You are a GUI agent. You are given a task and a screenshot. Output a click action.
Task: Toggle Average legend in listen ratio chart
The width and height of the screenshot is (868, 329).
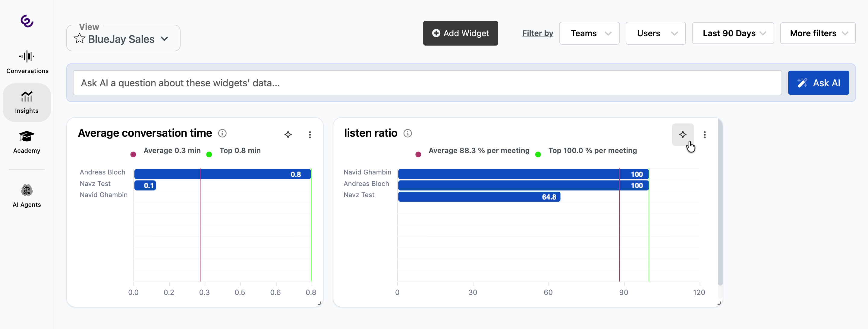point(479,151)
